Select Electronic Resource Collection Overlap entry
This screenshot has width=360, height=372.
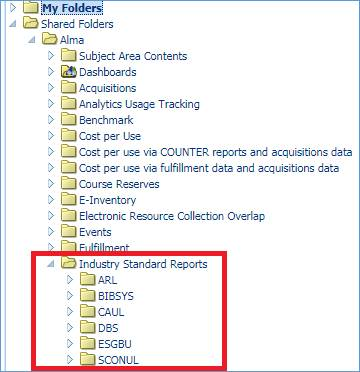(172, 216)
